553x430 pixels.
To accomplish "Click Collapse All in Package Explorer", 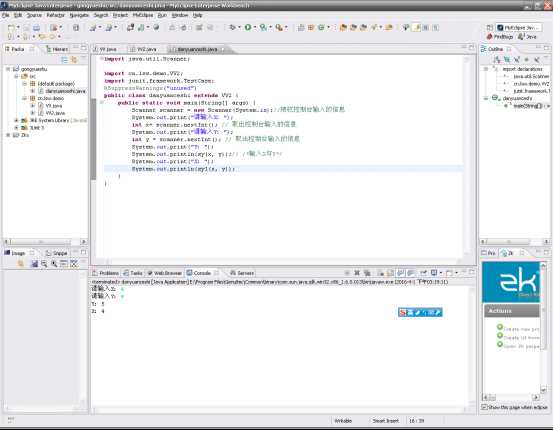I will point(65,60).
